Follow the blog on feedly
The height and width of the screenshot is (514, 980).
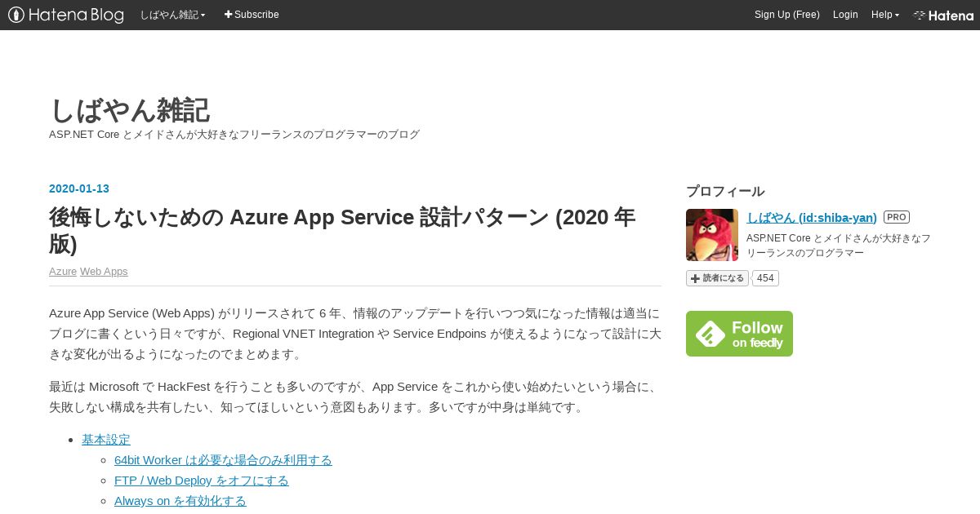tap(739, 334)
